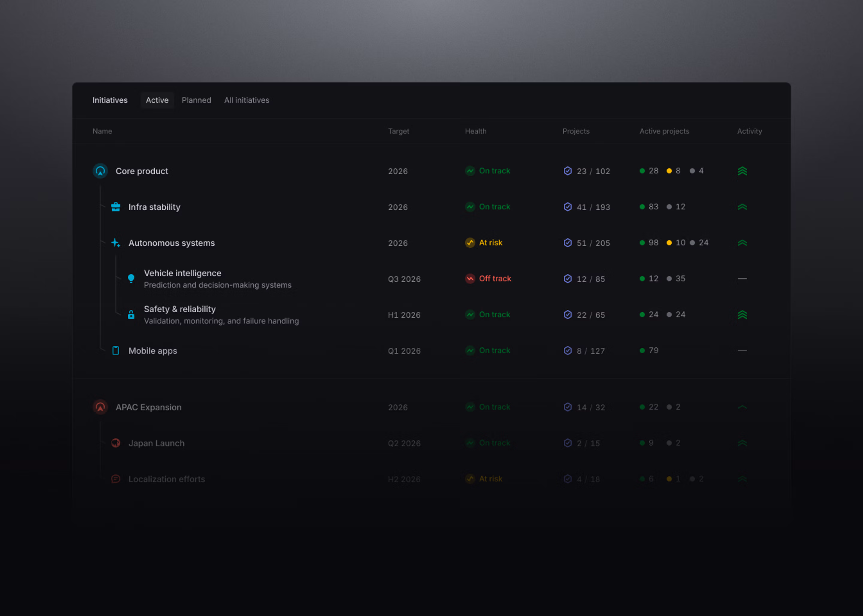The height and width of the screenshot is (616, 863).
Task: Click the 8 / 127 projects count
Action: pos(591,351)
